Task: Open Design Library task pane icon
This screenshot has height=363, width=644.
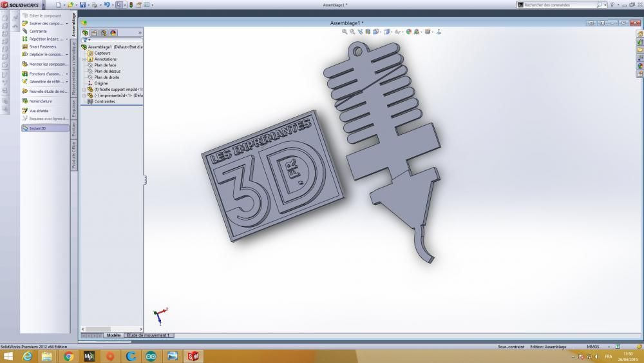Action: [x=640, y=42]
